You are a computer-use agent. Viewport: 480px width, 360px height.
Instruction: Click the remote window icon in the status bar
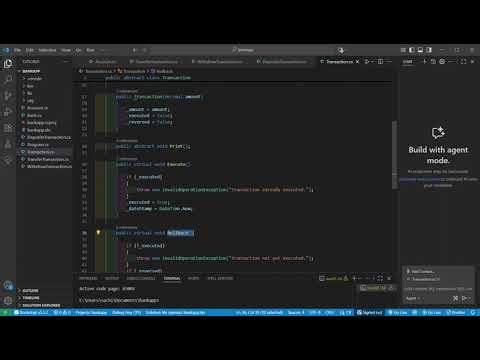click(5, 312)
